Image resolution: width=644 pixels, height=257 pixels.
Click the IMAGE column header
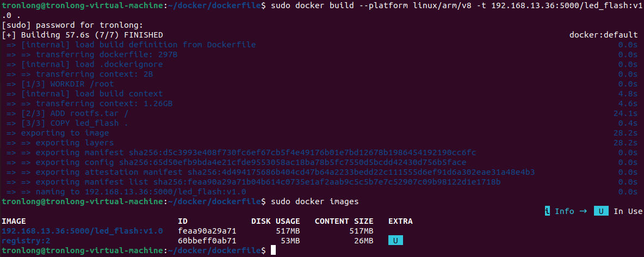point(14,221)
